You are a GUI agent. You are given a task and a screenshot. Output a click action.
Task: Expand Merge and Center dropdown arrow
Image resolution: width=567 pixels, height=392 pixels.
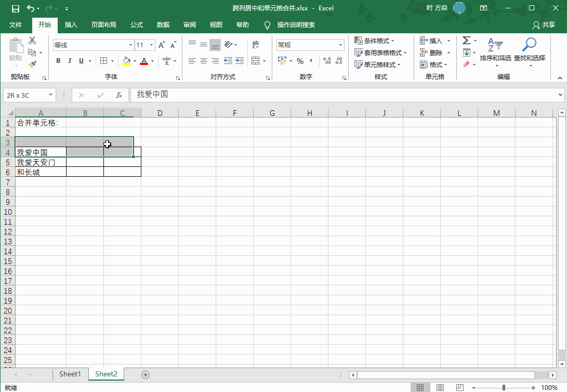pos(265,61)
